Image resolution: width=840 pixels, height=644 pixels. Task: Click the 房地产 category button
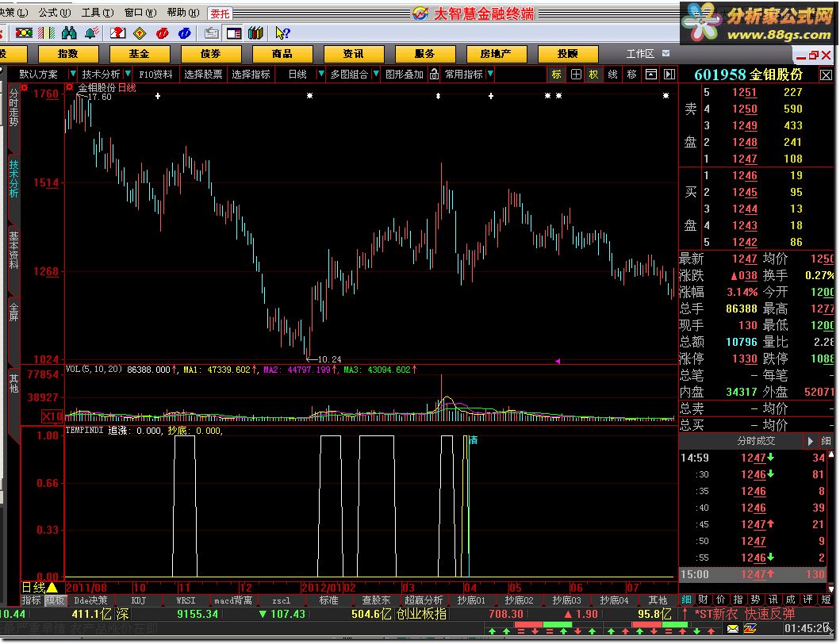496,54
